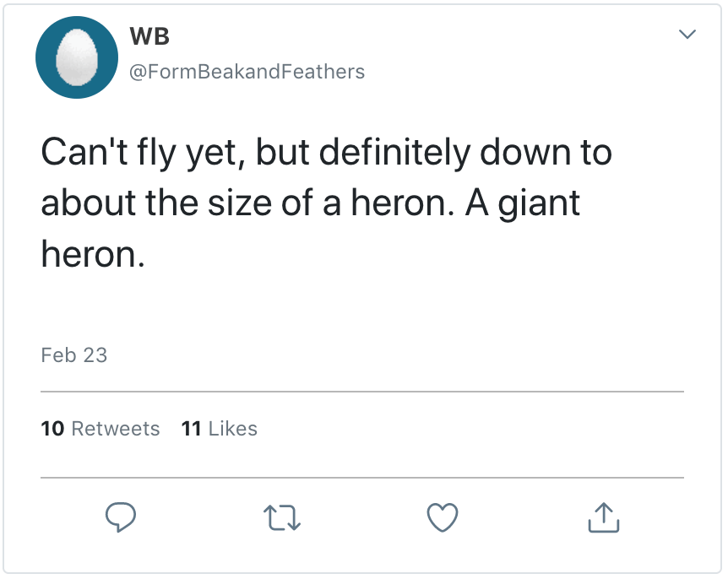This screenshot has height=579, width=728.
Task: Click the bold retweet count "10"
Action: 52,429
